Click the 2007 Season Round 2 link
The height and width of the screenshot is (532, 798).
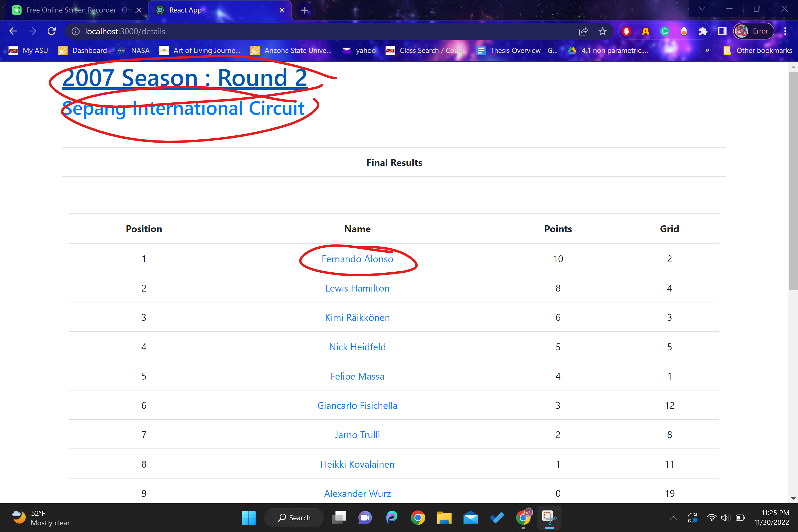click(x=185, y=78)
